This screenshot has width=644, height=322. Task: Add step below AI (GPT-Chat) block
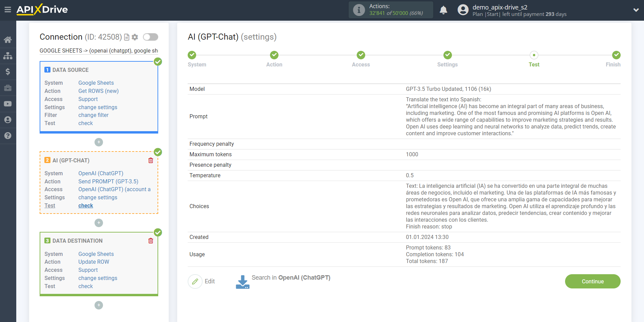[x=99, y=223]
